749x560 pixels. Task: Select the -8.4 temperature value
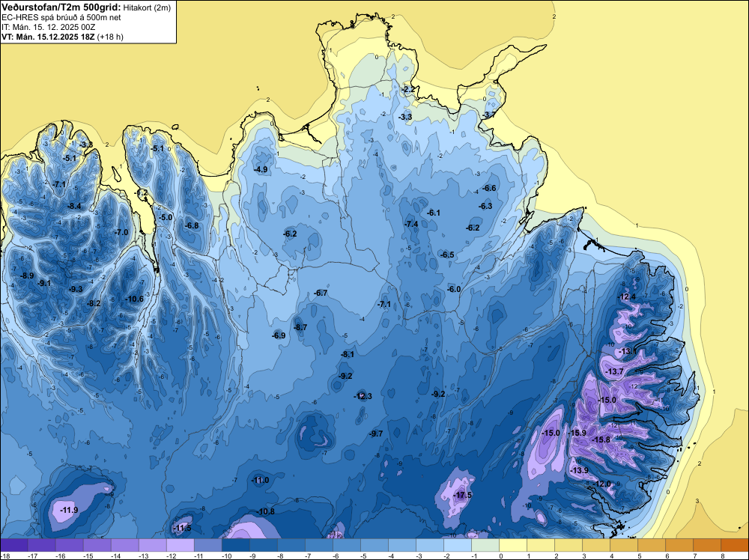74,206
